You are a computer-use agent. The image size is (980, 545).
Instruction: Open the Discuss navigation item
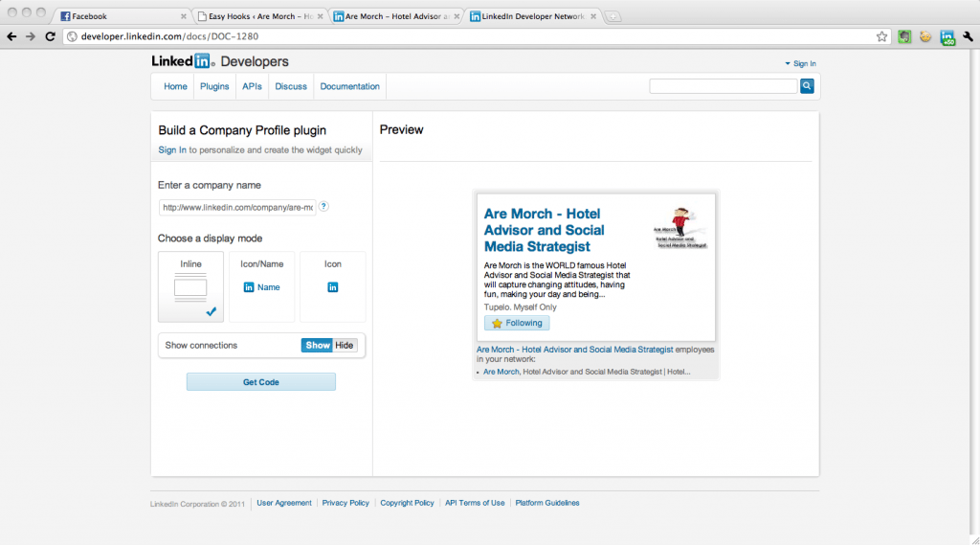click(291, 86)
